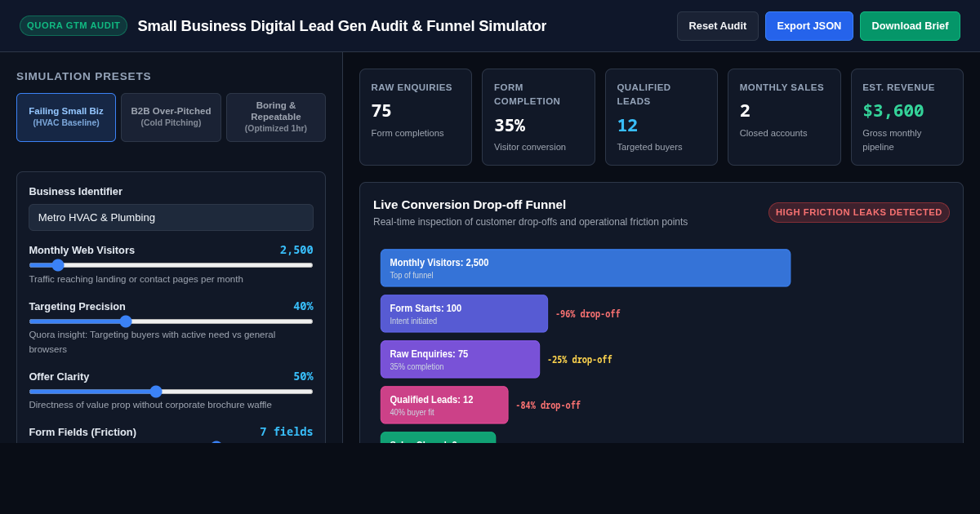Select the Qualified Leads: 12 funnel bar
Image resolution: width=980 pixels, height=514 pixels.
point(444,405)
